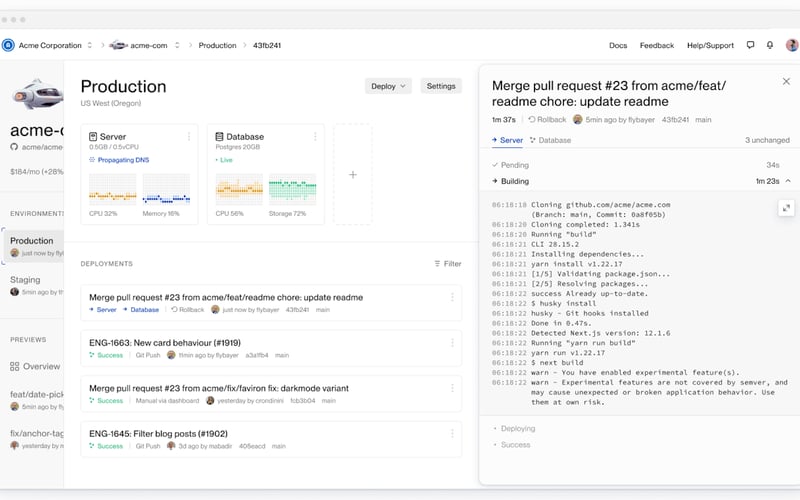Click the 43fb241 commit hash in the detail panel
The height and width of the screenshot is (500, 800).
(x=675, y=119)
